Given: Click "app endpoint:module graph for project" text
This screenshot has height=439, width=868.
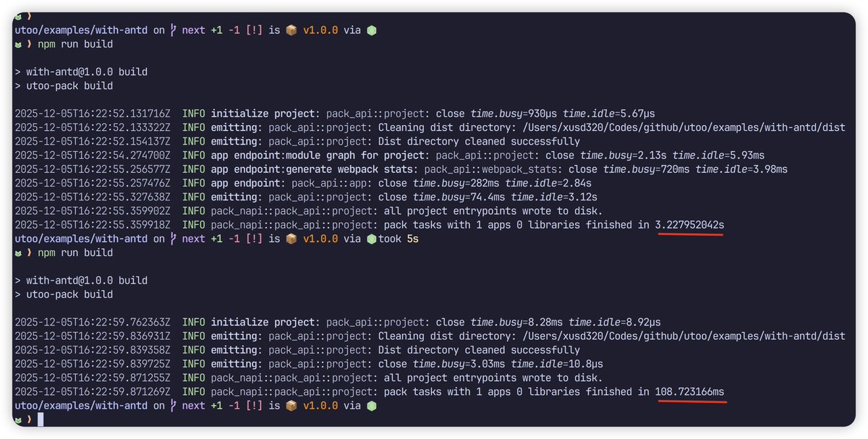Looking at the screenshot, I should click(x=318, y=155).
